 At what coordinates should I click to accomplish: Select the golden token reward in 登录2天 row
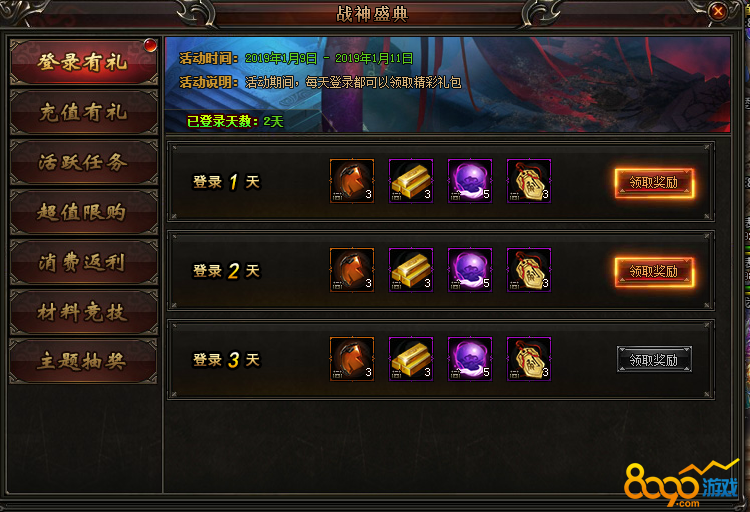529,270
